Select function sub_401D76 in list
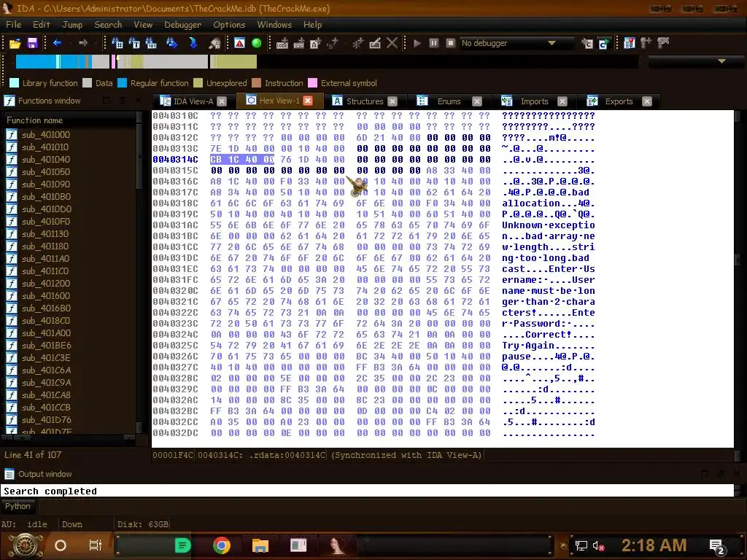Viewport: 747px width, 560px height. tap(46, 419)
